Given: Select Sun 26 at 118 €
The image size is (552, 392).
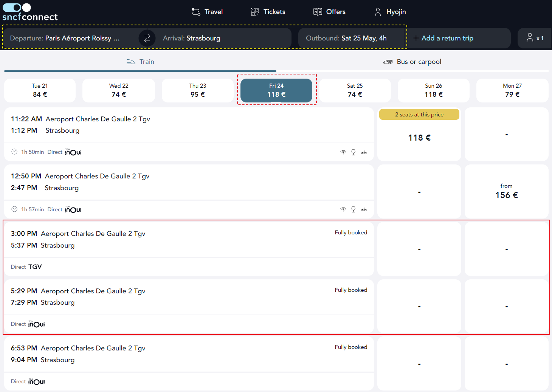Looking at the screenshot, I should [x=434, y=90].
